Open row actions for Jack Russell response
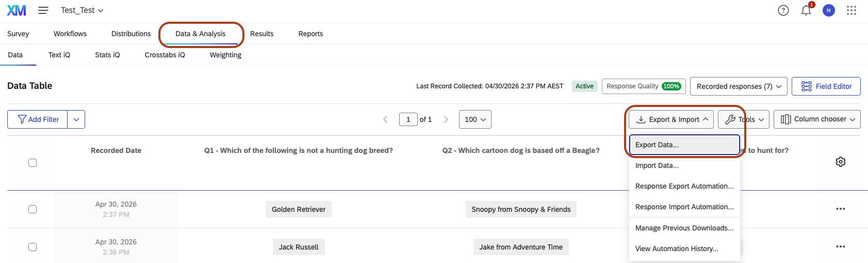Image resolution: width=868 pixels, height=263 pixels. tap(841, 246)
